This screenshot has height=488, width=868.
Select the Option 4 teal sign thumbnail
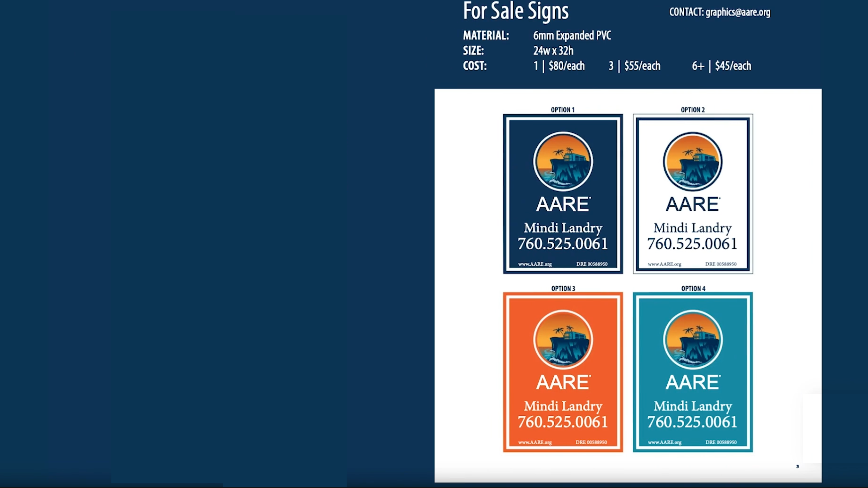tap(693, 372)
